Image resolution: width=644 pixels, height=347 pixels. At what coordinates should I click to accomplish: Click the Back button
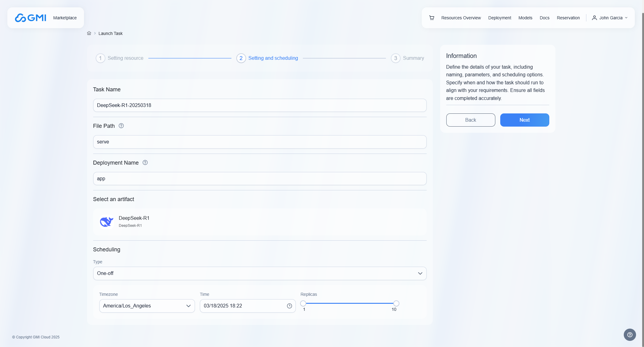[471, 120]
